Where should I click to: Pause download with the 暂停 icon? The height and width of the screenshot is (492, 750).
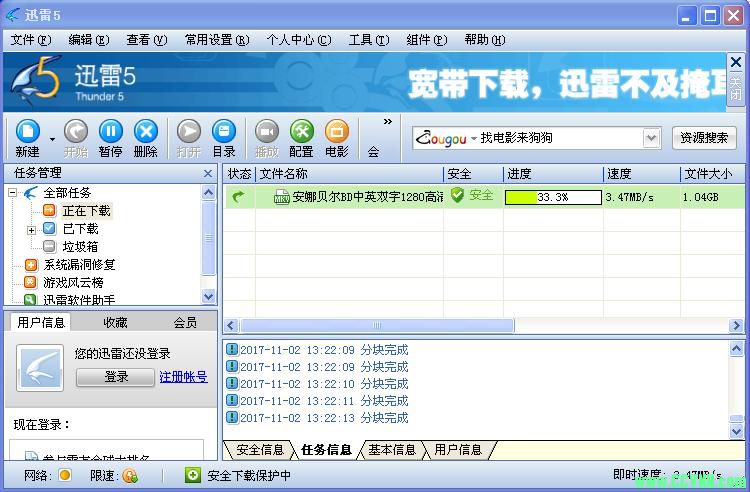point(110,132)
